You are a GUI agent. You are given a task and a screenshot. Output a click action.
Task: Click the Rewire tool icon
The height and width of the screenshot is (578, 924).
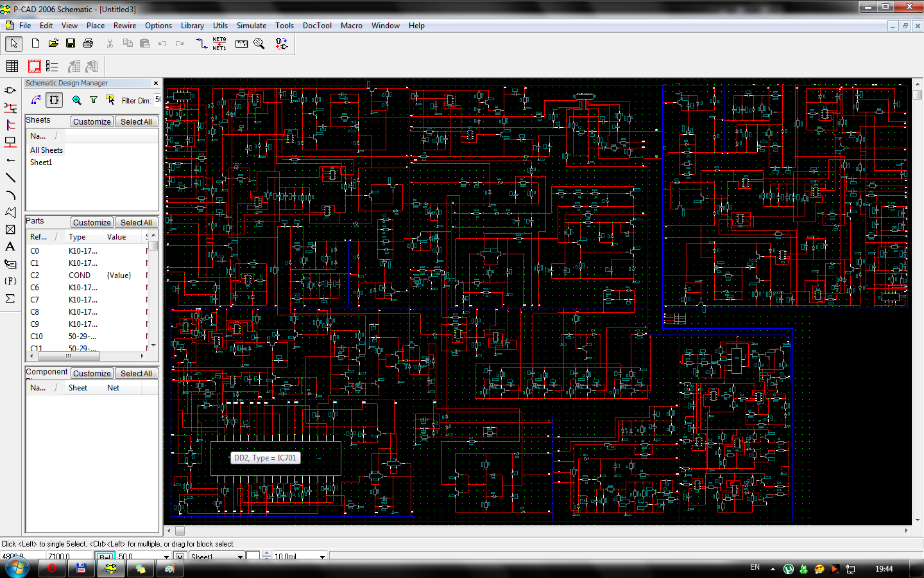(202, 43)
